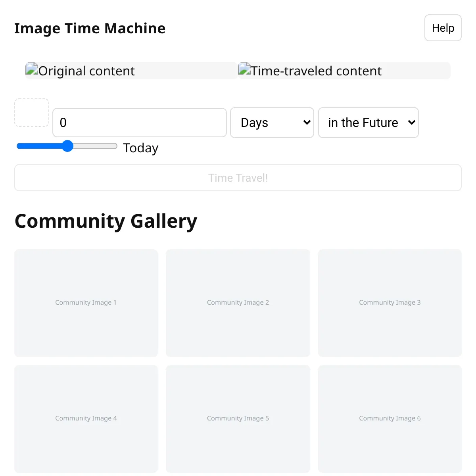
Task: Select Community Image 1 thumbnail
Action: (86, 303)
